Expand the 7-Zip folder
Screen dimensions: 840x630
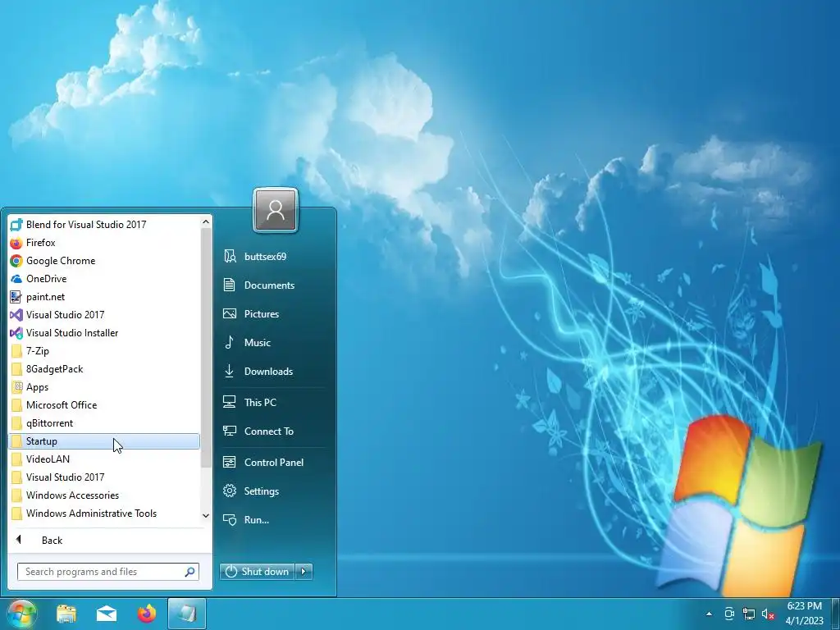tap(104, 351)
